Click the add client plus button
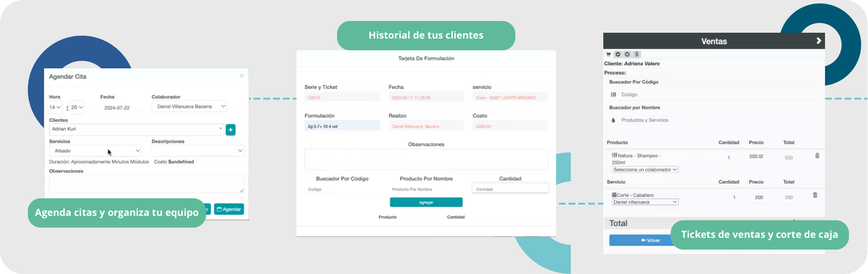The height and width of the screenshot is (274, 868). [231, 129]
